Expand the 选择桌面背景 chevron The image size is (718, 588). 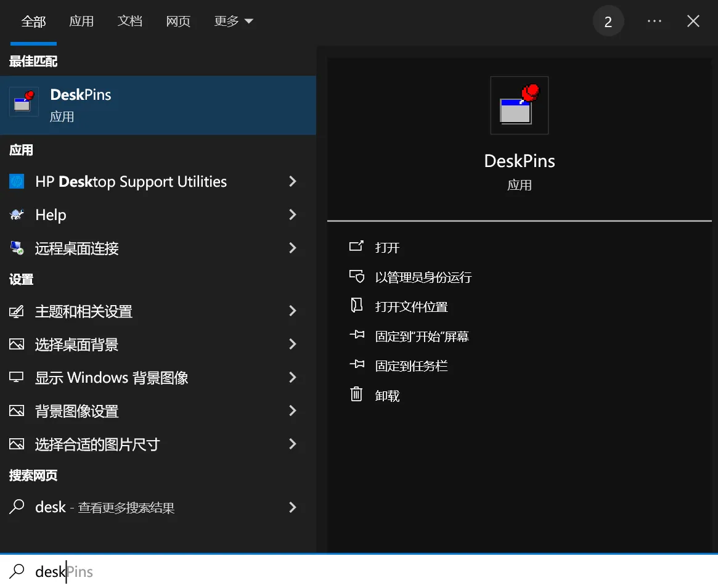(293, 344)
